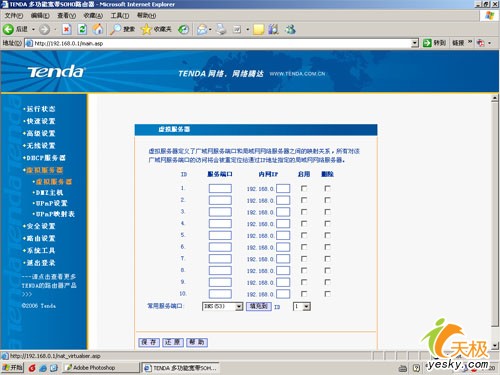This screenshot has height=375, width=500.
Task: Open the Edit icon dropdown arrow
Action: pyautogui.click(x=248, y=30)
